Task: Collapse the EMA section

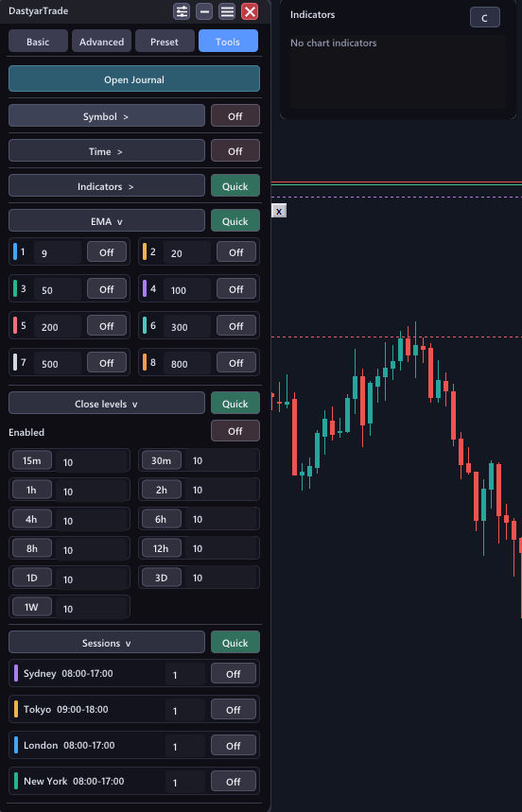Action: (107, 220)
